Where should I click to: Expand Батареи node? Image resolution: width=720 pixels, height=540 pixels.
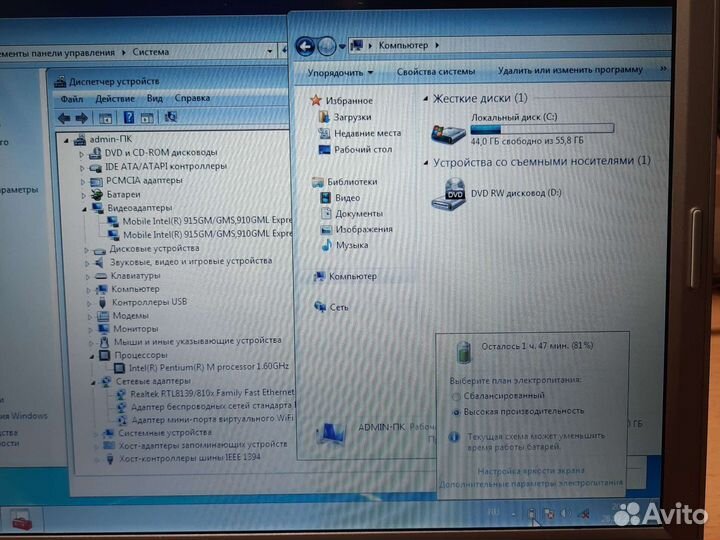point(84,196)
